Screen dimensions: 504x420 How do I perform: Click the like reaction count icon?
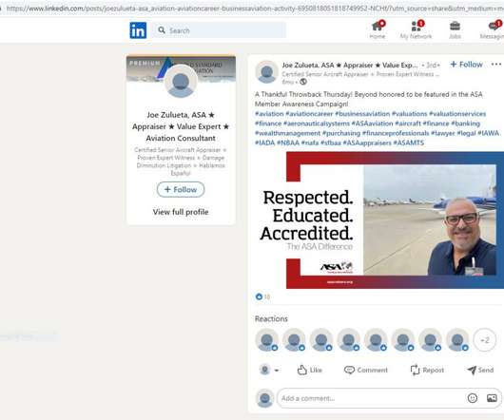(x=259, y=296)
